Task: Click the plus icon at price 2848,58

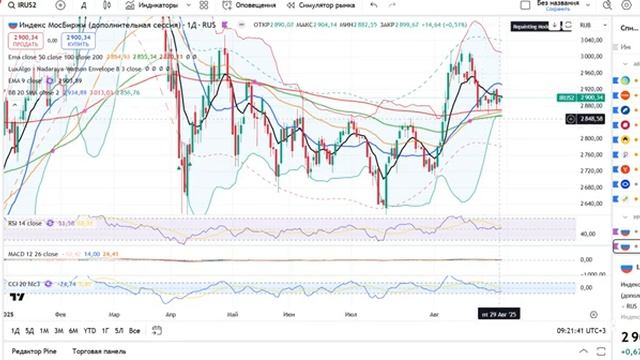Action: coord(571,119)
